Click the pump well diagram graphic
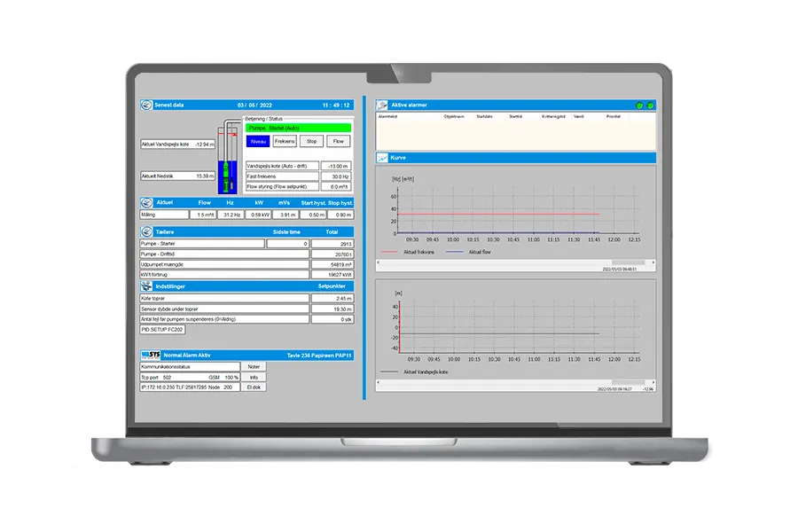 coord(228,156)
